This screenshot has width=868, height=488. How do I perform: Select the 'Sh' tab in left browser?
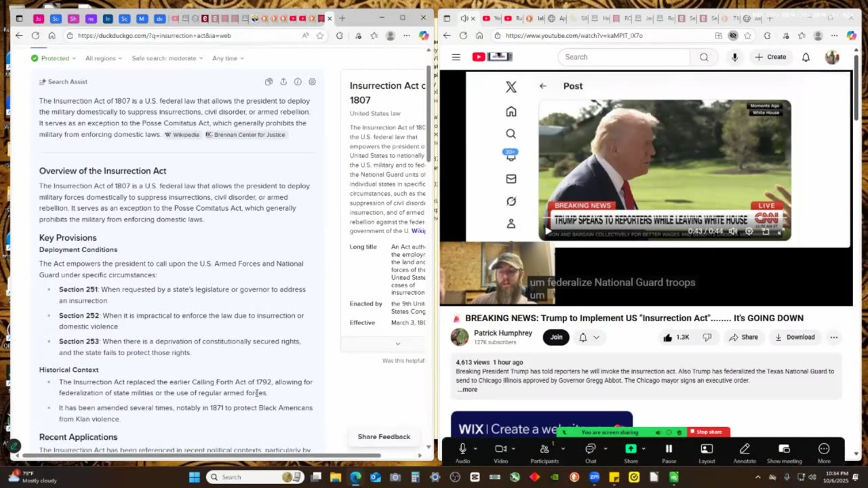[73, 18]
